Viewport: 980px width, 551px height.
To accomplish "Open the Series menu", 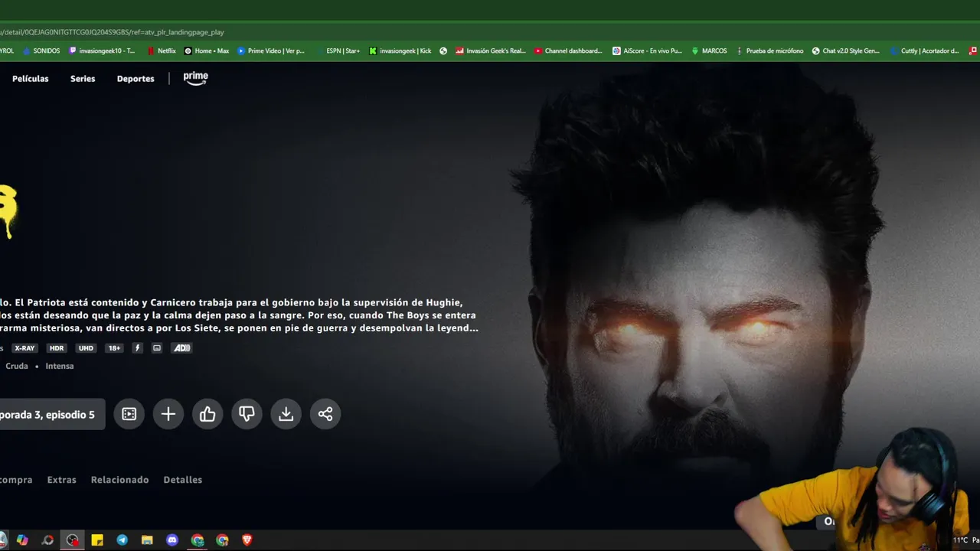I will (83, 79).
